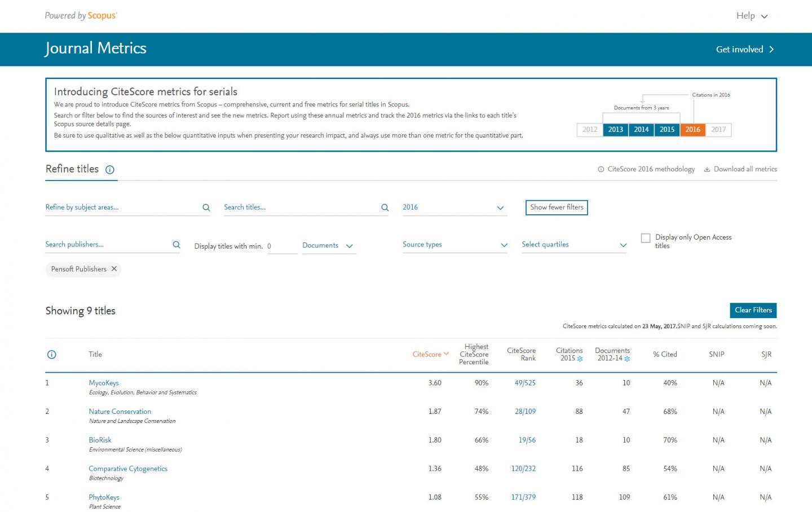The image size is (812, 512).
Task: Click the SJR column header
Action: 766,354
